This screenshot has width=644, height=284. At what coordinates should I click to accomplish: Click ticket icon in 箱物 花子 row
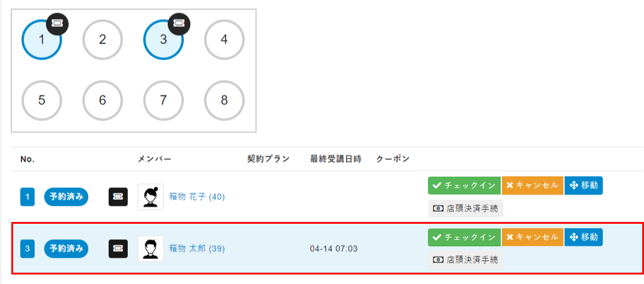point(118,197)
